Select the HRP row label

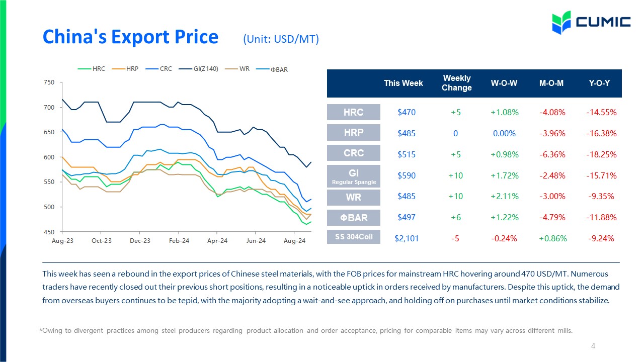coord(353,133)
